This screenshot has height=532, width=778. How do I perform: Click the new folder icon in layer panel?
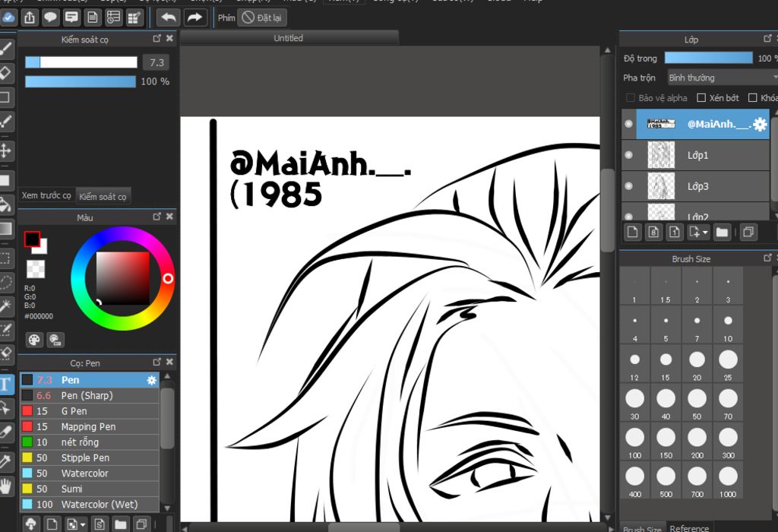tap(722, 232)
